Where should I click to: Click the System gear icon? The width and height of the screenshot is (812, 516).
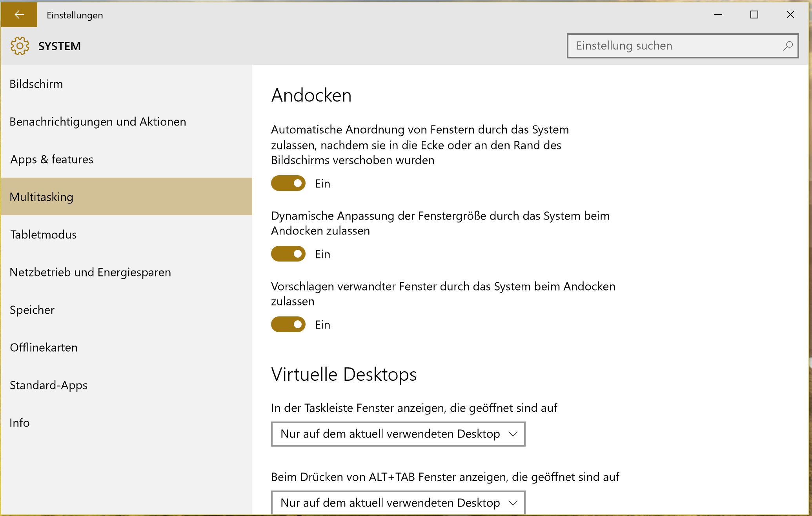coord(20,46)
